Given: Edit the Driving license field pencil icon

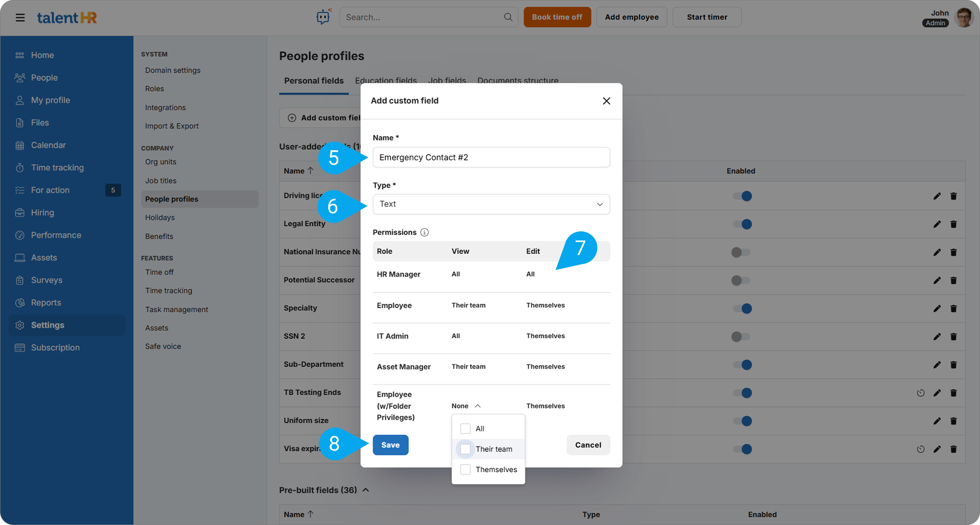Looking at the screenshot, I should 937,196.
